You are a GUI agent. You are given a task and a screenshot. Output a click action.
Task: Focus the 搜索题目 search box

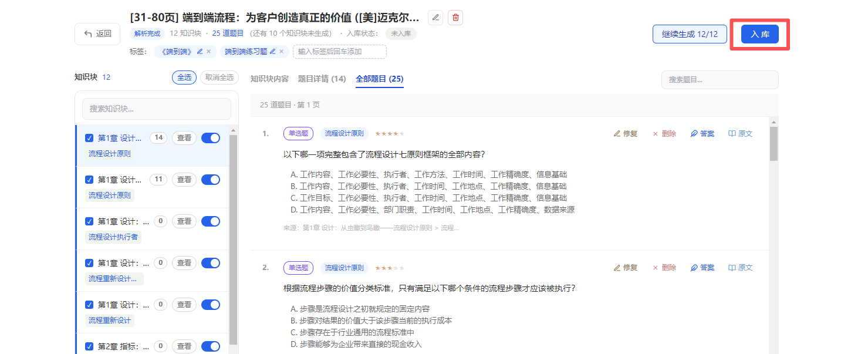pyautogui.click(x=720, y=80)
